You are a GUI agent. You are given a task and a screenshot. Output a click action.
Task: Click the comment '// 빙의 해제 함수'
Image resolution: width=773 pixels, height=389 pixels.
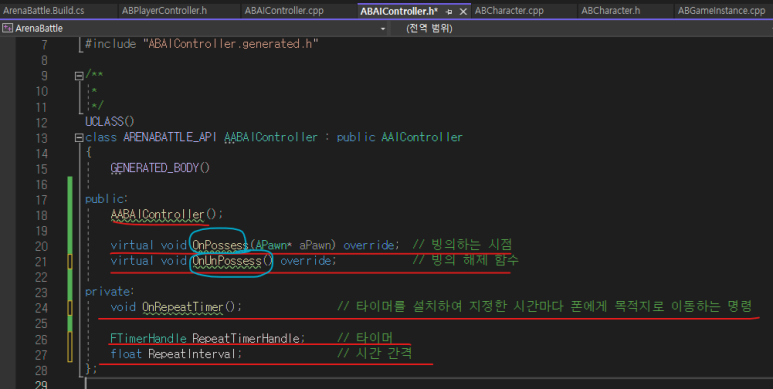click(x=465, y=260)
